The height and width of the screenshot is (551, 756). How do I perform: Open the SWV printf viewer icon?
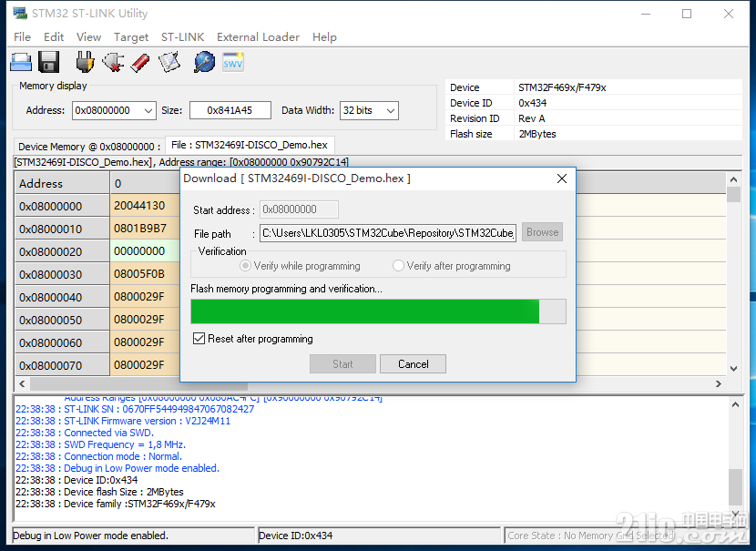[x=233, y=62]
